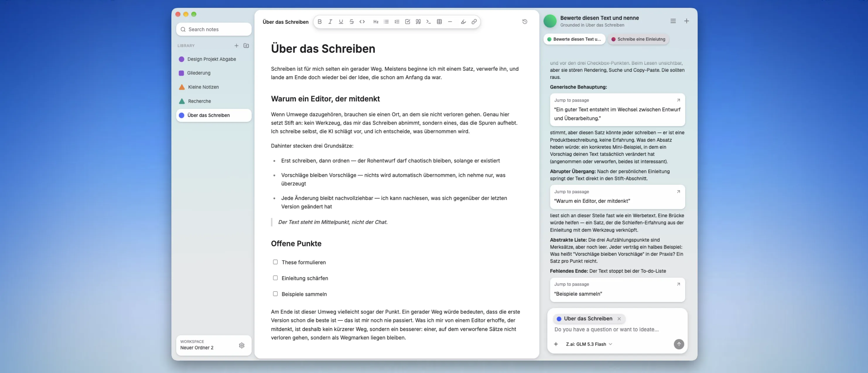Add an attachment with the chat plus button
The width and height of the screenshot is (868, 373).
556,344
